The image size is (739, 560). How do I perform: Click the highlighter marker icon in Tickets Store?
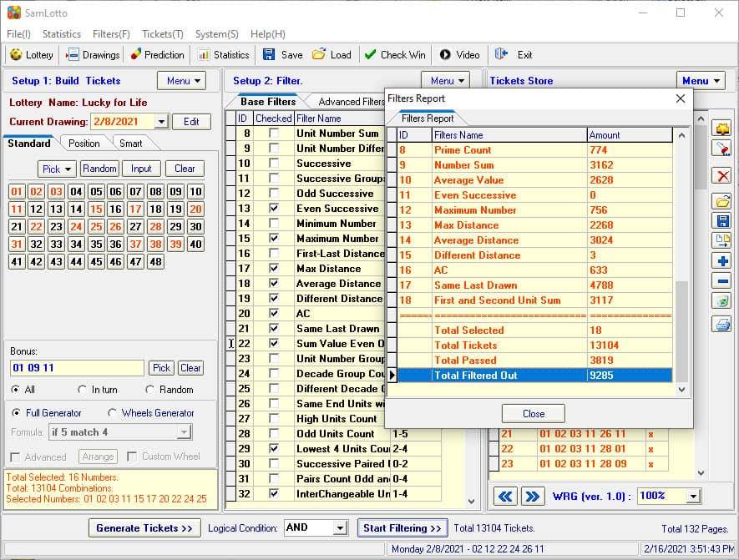[722, 149]
